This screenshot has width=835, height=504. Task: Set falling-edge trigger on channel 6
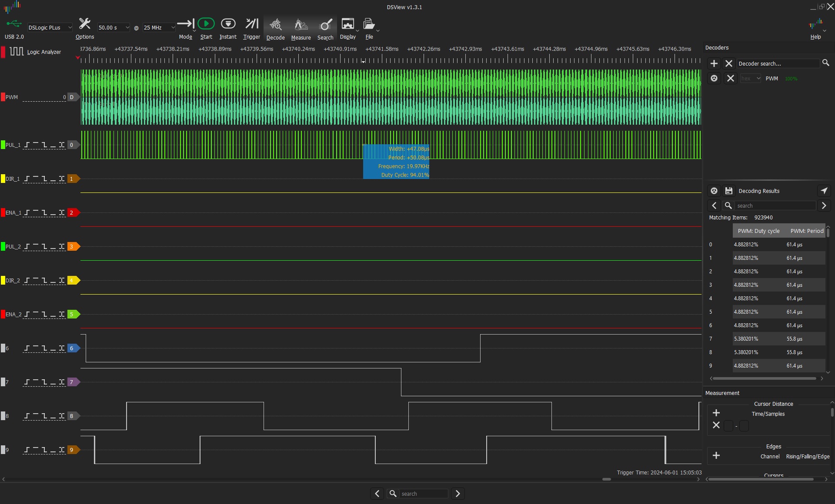pos(44,348)
